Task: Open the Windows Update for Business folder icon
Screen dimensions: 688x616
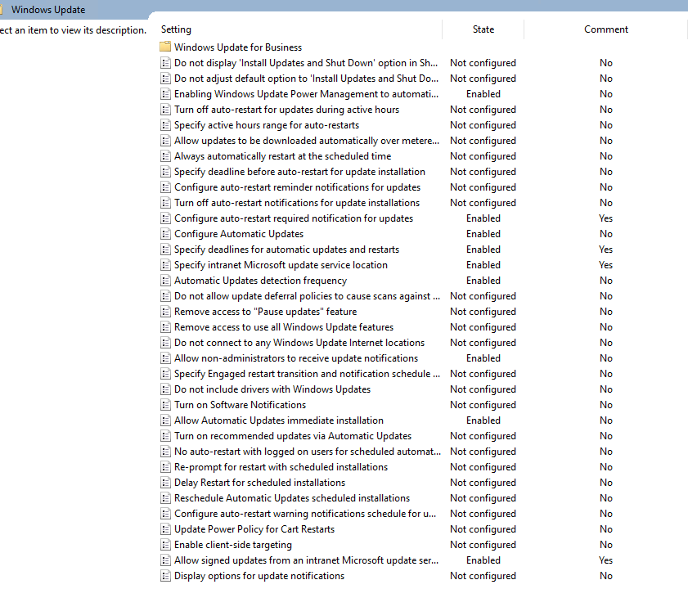Action: click(x=165, y=47)
